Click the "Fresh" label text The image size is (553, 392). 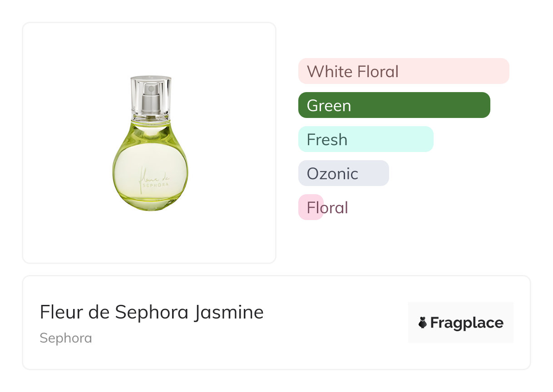[x=327, y=140]
